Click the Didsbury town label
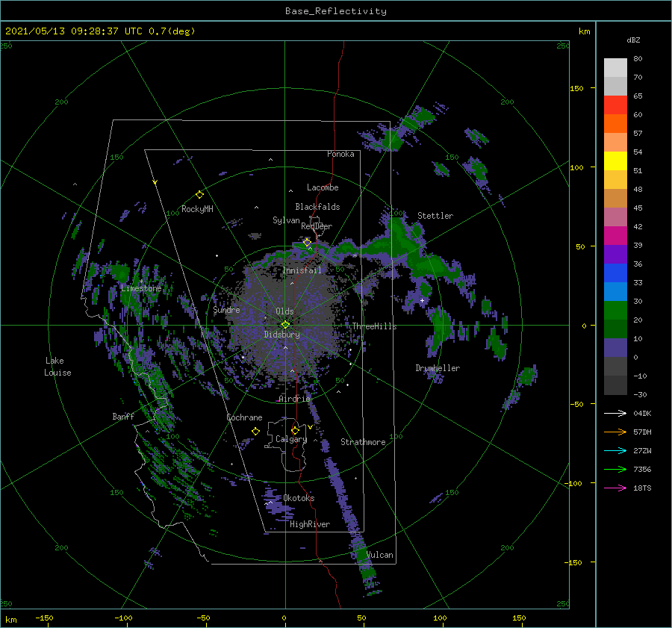 [281, 335]
